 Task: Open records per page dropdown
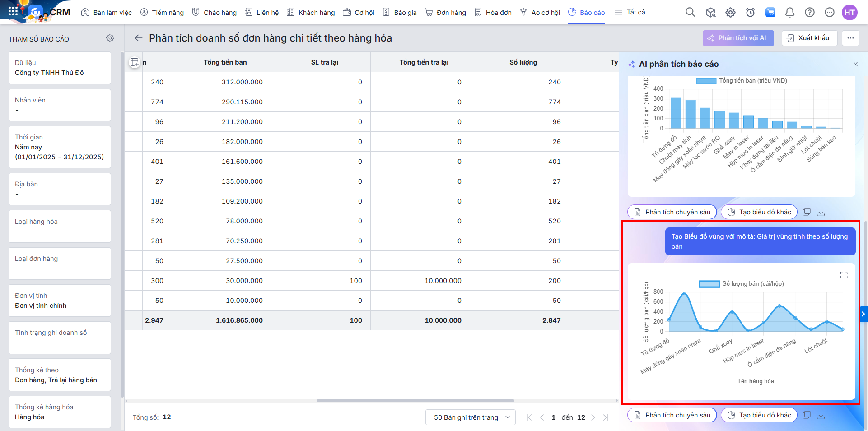point(470,417)
